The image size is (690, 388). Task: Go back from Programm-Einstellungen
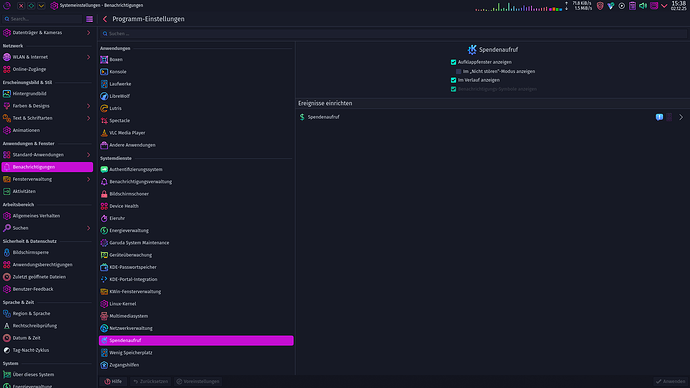[x=105, y=19]
